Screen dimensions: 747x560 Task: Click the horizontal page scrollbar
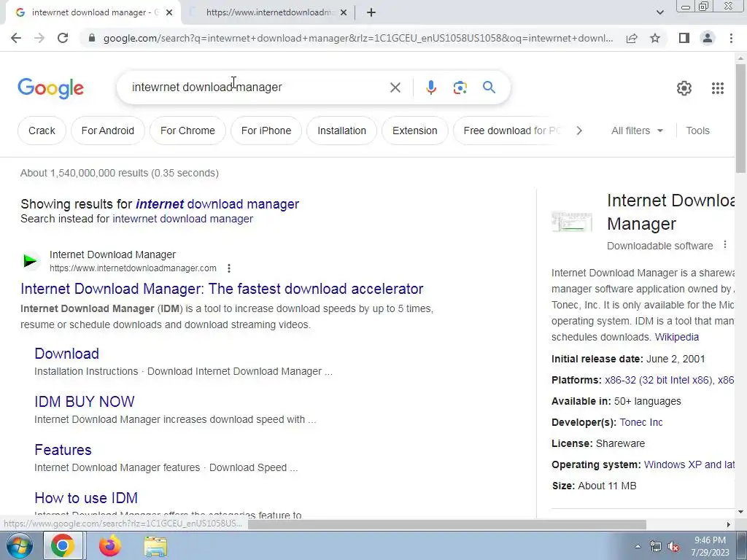(x=447, y=524)
